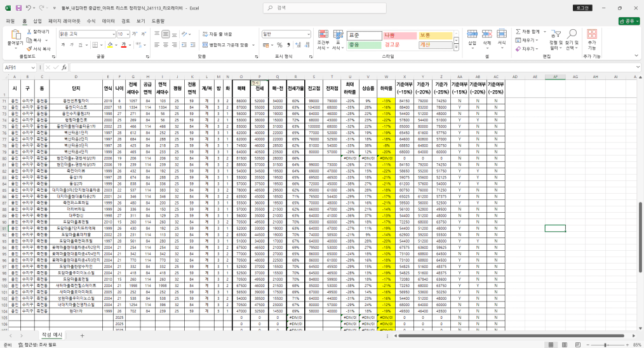
Task: Open font name dropdown 맑은 고딕
Action: pos(114,34)
